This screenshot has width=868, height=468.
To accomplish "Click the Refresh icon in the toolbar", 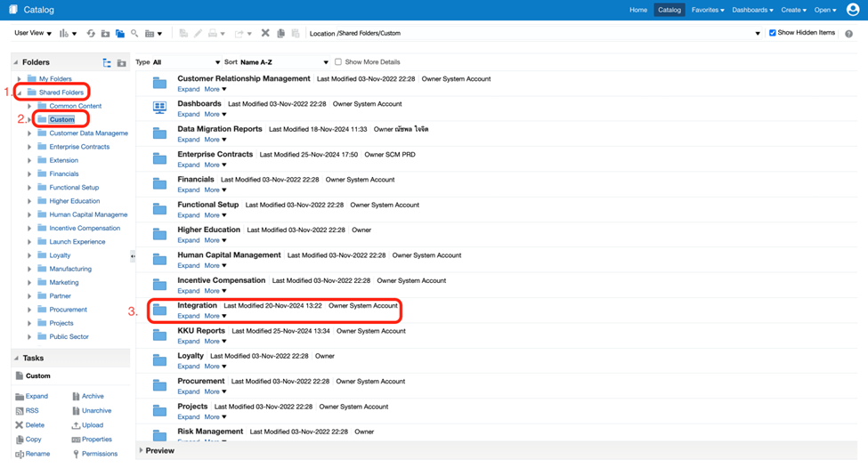I will [91, 34].
